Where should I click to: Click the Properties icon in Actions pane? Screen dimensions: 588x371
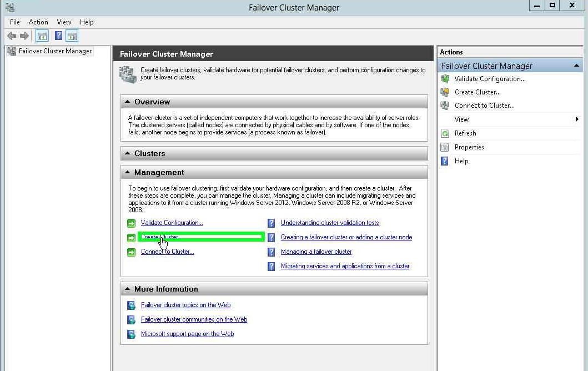[445, 147]
